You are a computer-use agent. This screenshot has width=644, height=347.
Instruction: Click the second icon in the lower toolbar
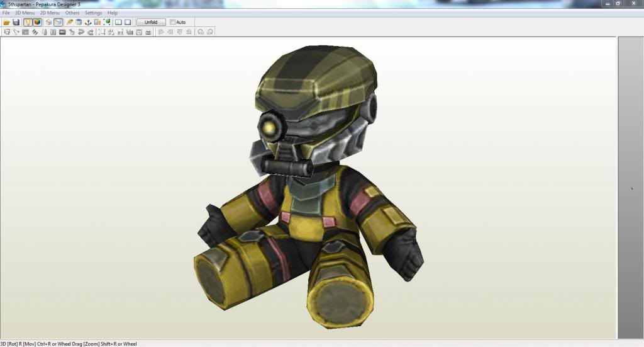(x=16, y=32)
